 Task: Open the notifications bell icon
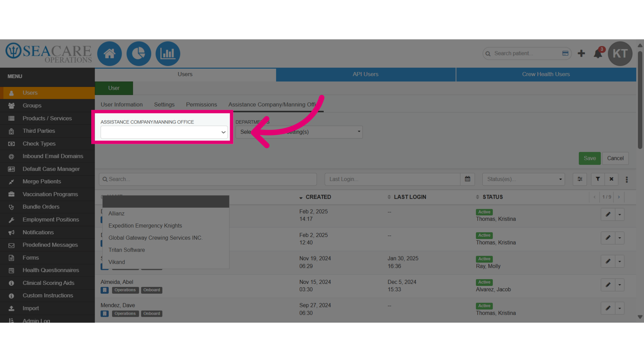598,54
